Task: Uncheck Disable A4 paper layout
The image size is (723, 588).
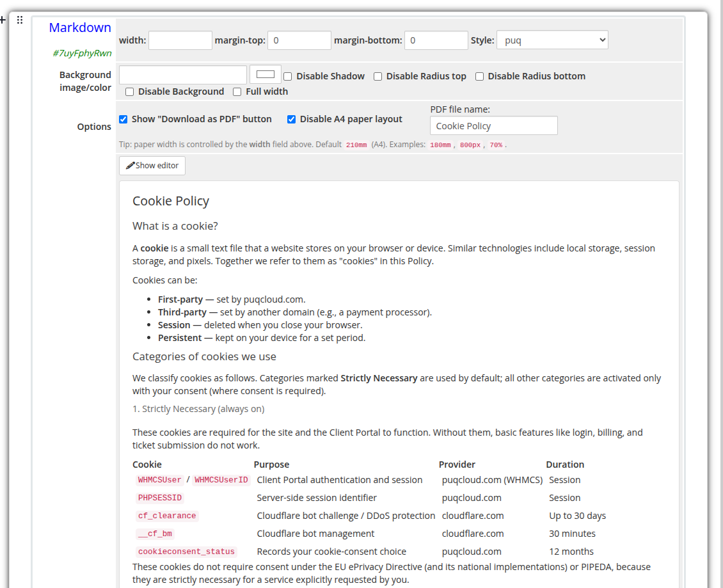Action: click(x=291, y=119)
